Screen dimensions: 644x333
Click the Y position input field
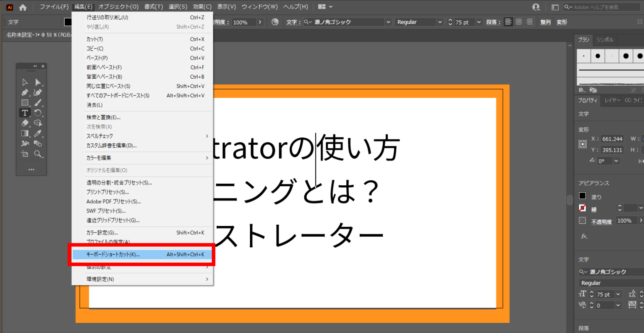point(612,150)
